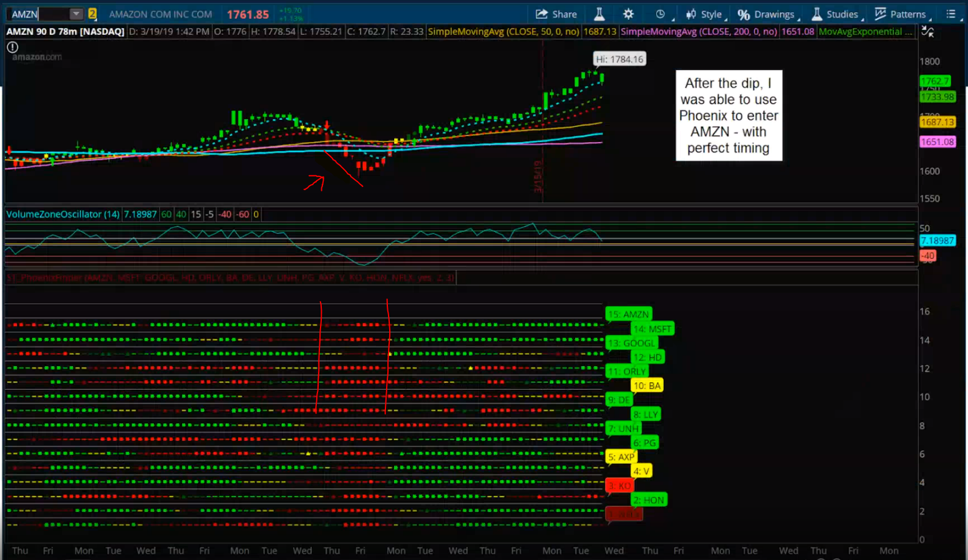Click the exclamation alert icon below chart title
The height and width of the screenshot is (560, 968).
point(12,47)
